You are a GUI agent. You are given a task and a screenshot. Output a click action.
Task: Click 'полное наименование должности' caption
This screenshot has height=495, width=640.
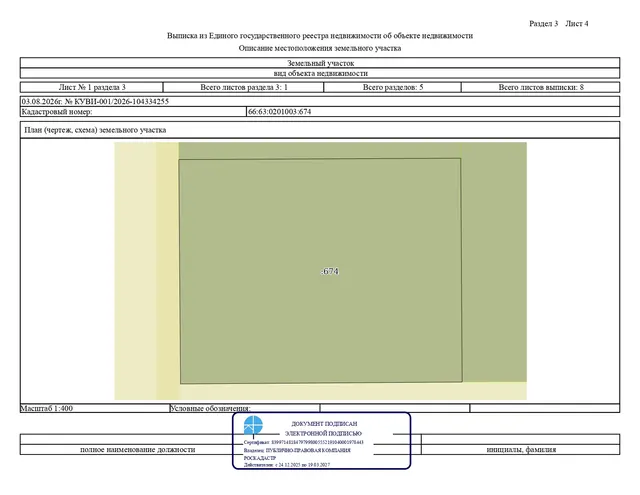138,450
